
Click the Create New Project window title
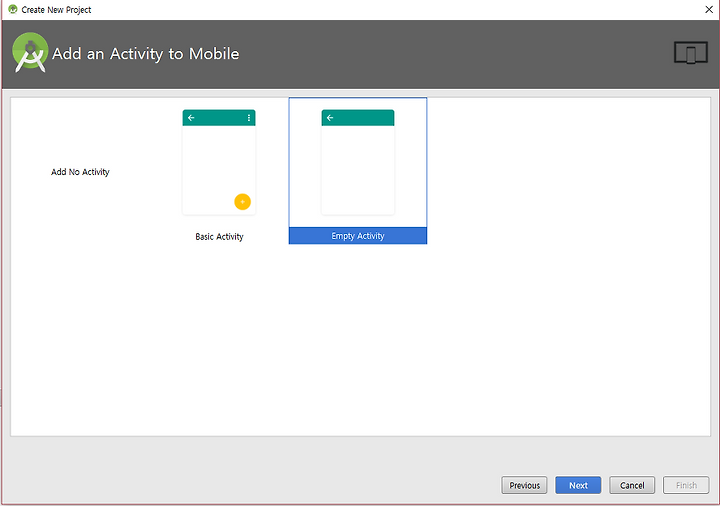pyautogui.click(x=56, y=10)
